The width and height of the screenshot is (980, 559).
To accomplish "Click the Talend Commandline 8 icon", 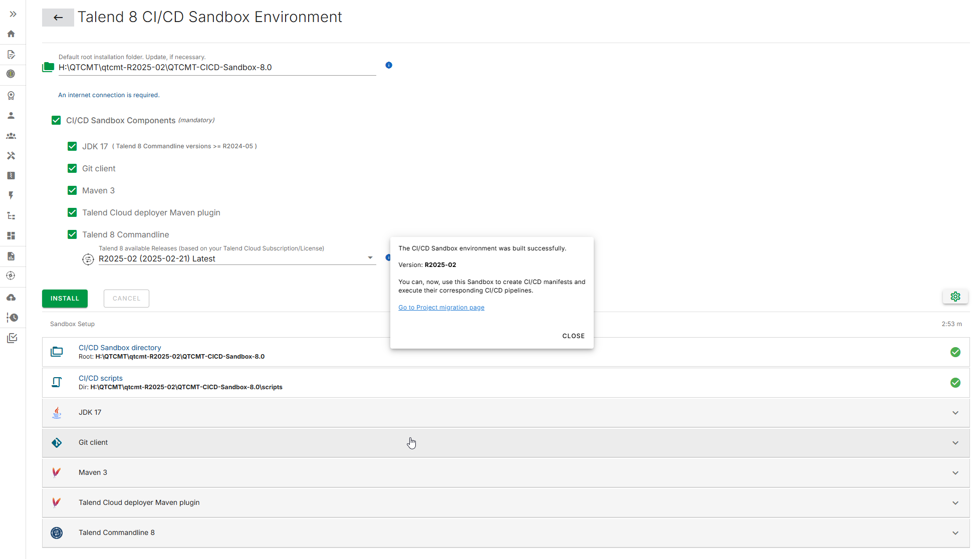I will pos(57,533).
